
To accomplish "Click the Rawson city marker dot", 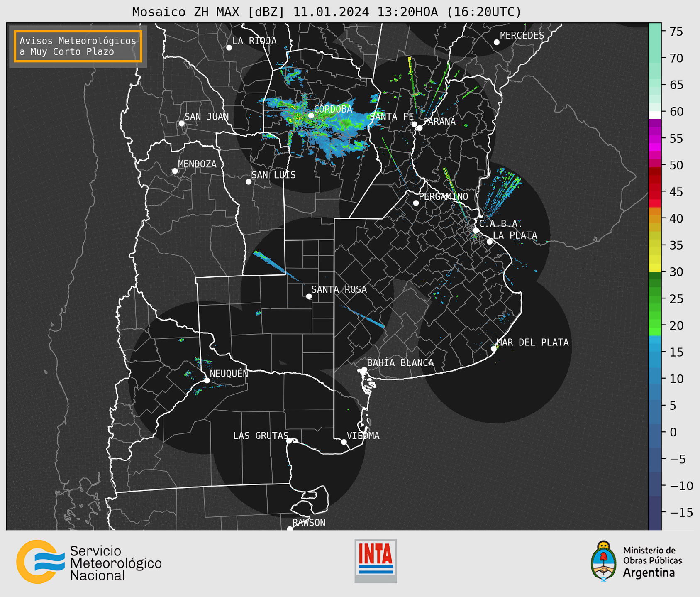I will [290, 529].
